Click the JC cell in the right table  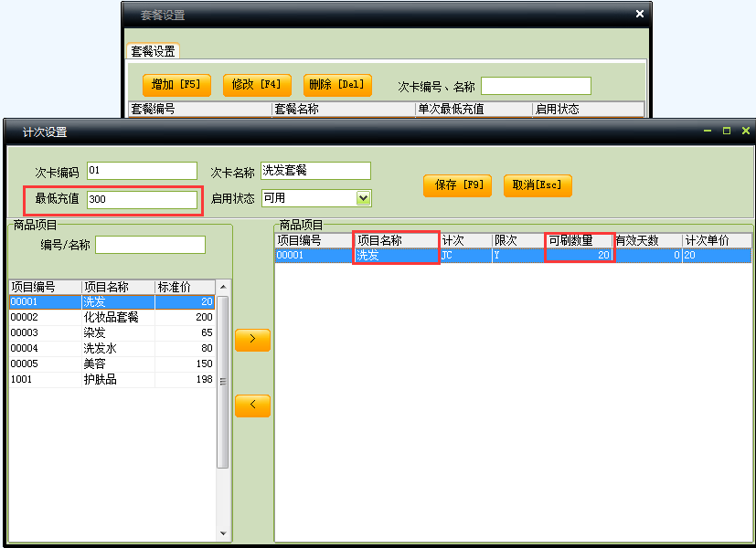click(465, 255)
